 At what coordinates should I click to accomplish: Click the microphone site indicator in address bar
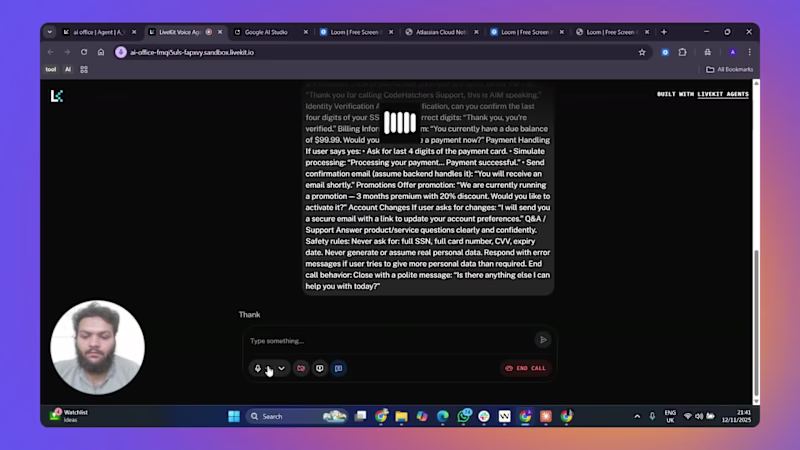(120, 52)
